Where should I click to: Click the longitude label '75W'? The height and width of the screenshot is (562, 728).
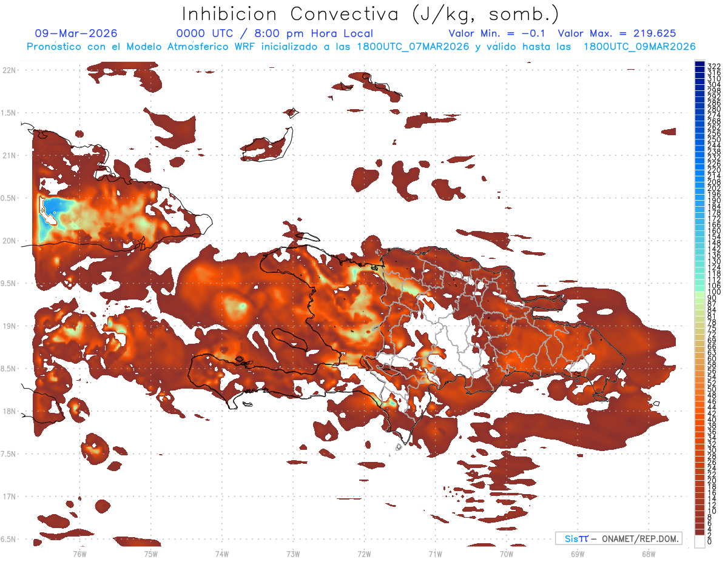[x=150, y=554]
